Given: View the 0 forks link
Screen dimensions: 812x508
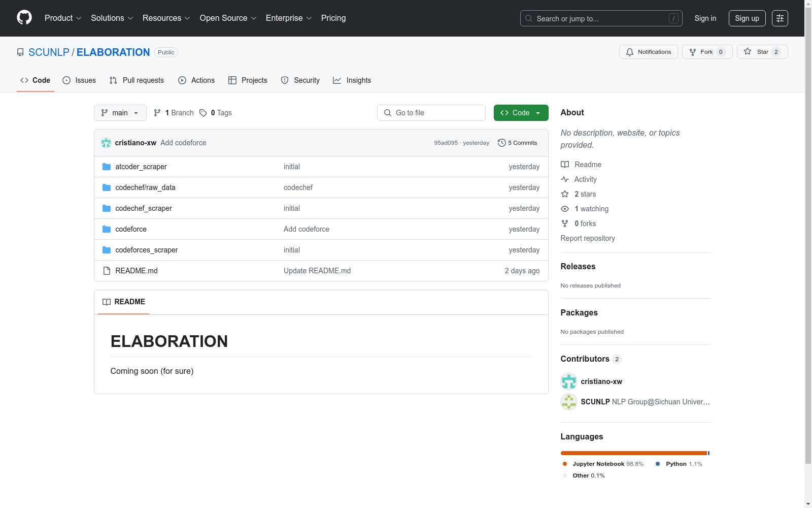Looking at the screenshot, I should click(579, 224).
